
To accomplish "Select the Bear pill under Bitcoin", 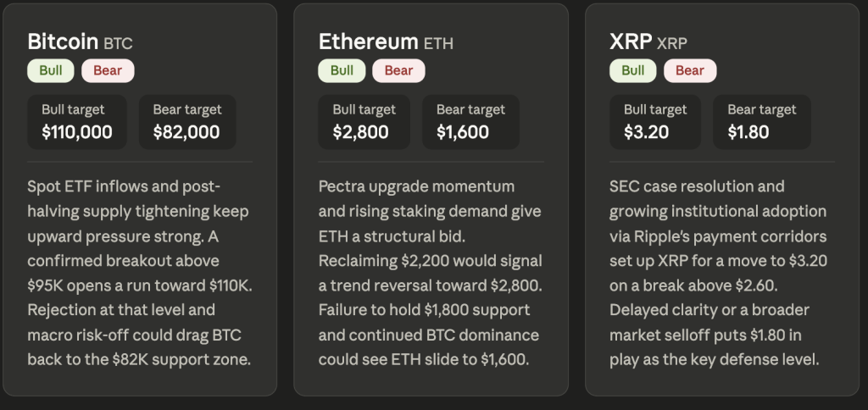I will pos(108,70).
